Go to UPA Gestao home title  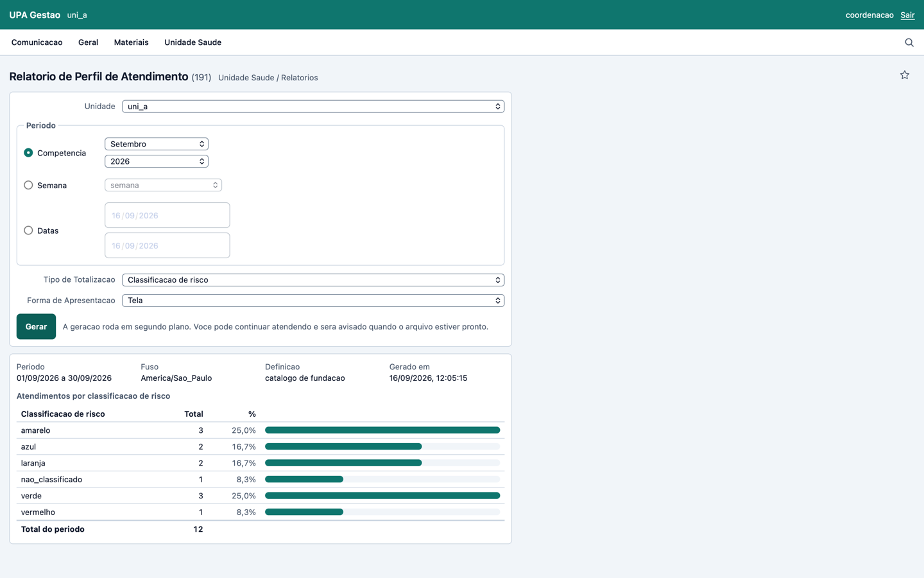[35, 15]
